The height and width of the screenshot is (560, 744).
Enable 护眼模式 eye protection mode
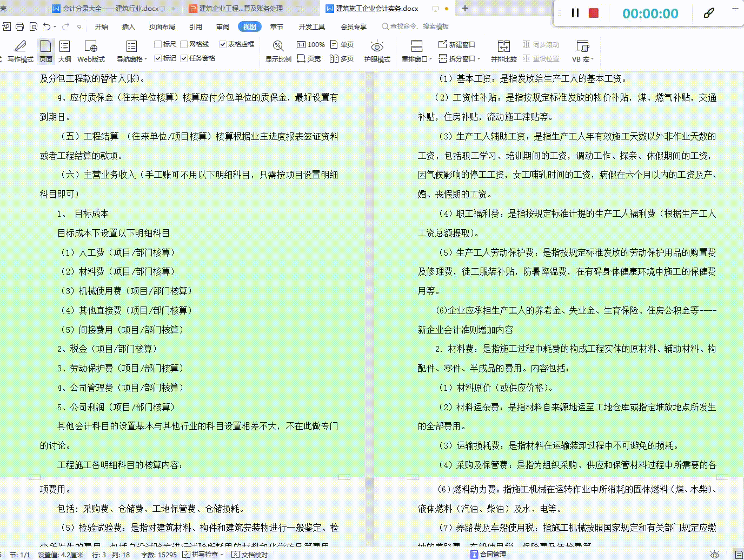click(377, 51)
